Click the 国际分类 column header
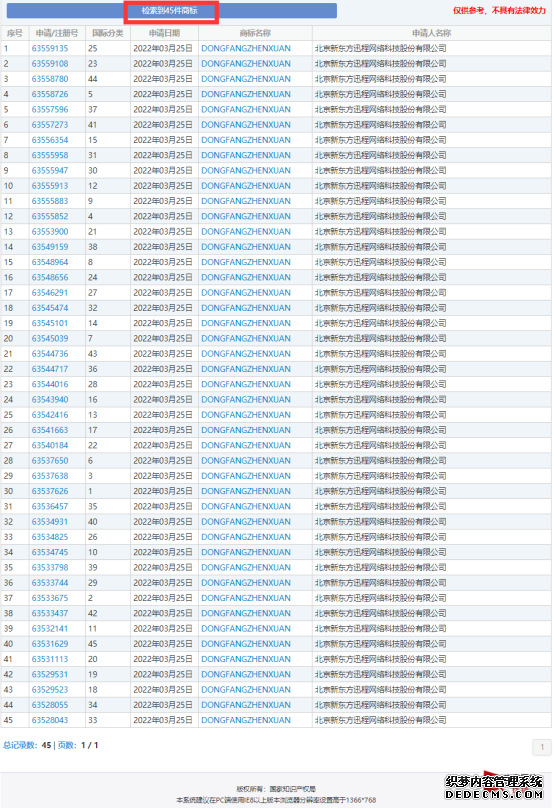 pyautogui.click(x=108, y=33)
